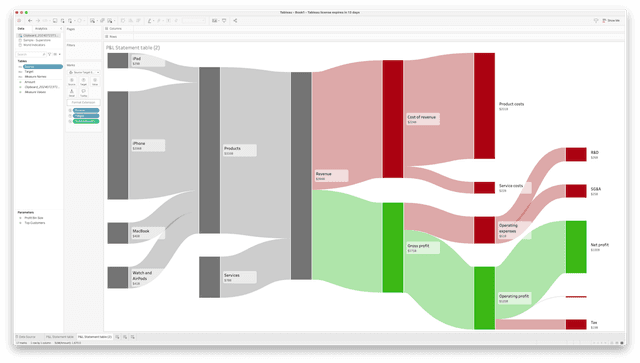The height and width of the screenshot is (363, 640).
Task: Click the R&D label in chart
Action: point(595,153)
